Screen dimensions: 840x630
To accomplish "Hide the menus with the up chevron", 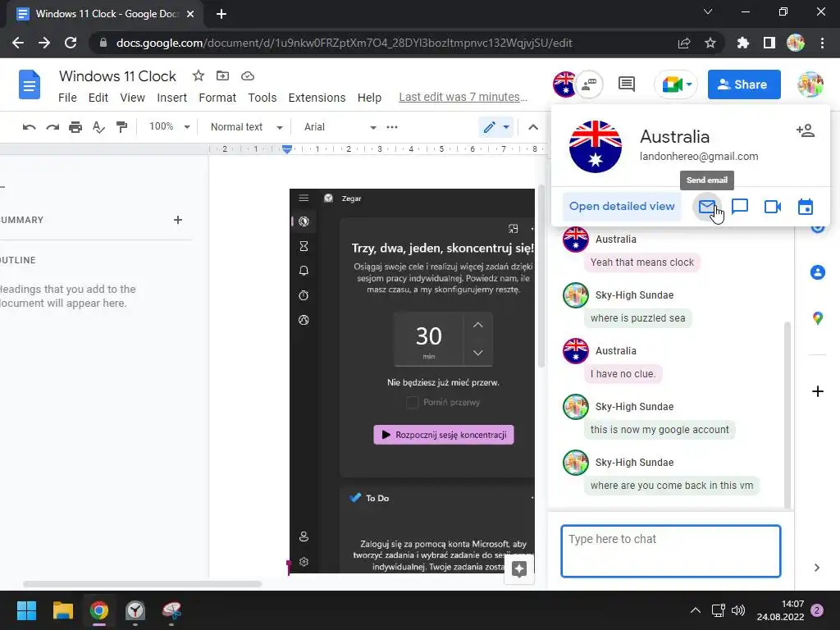I will [533, 127].
